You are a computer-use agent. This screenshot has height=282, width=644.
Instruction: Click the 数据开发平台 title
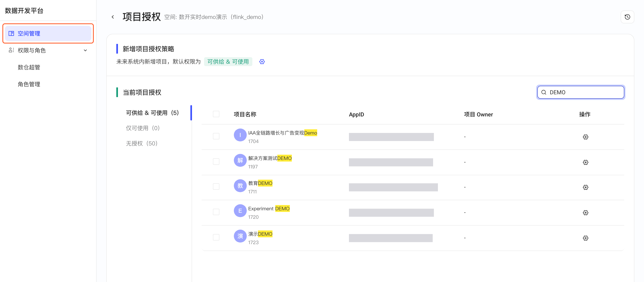(24, 10)
